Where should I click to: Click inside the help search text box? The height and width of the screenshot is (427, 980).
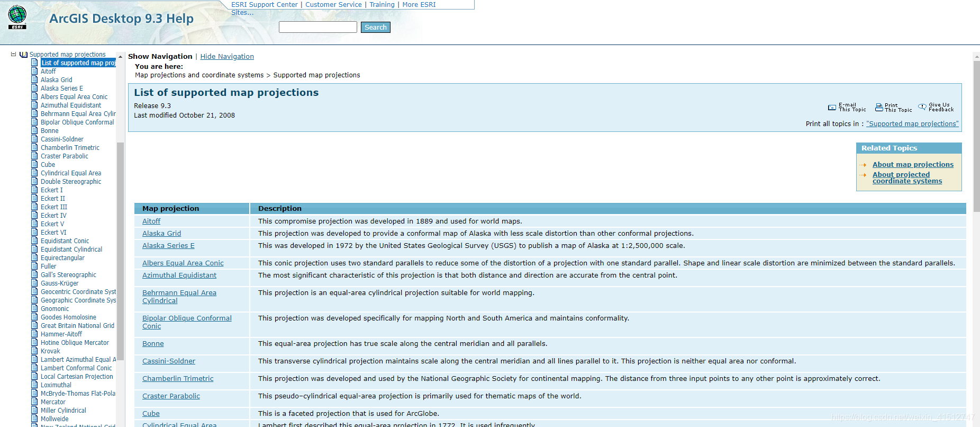318,27
